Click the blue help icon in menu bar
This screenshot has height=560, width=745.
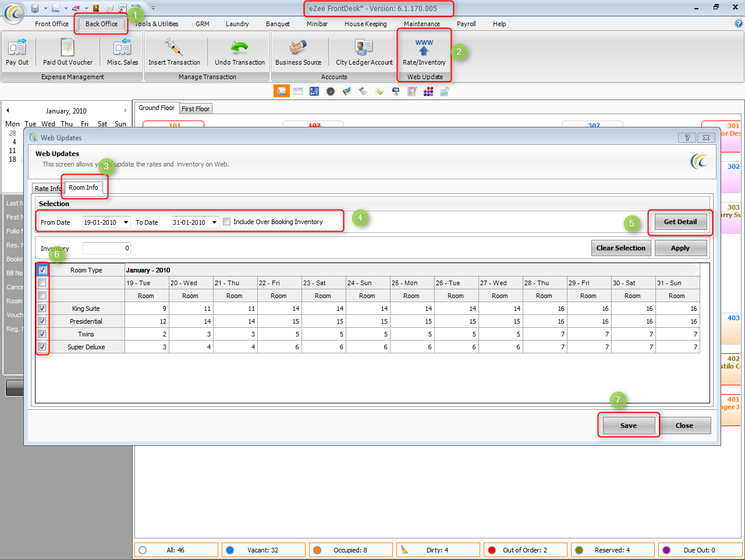pyautogui.click(x=739, y=23)
